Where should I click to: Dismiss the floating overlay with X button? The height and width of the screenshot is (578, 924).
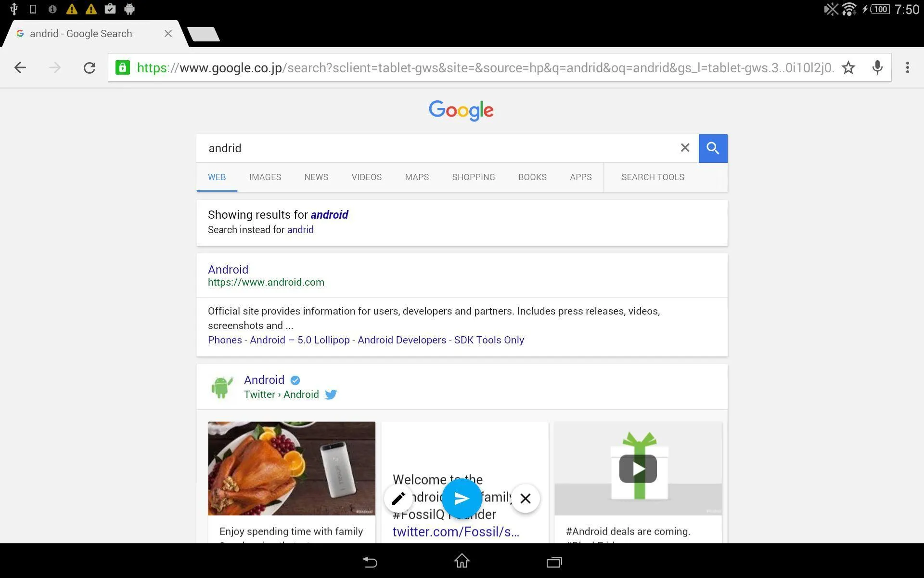[x=526, y=498]
